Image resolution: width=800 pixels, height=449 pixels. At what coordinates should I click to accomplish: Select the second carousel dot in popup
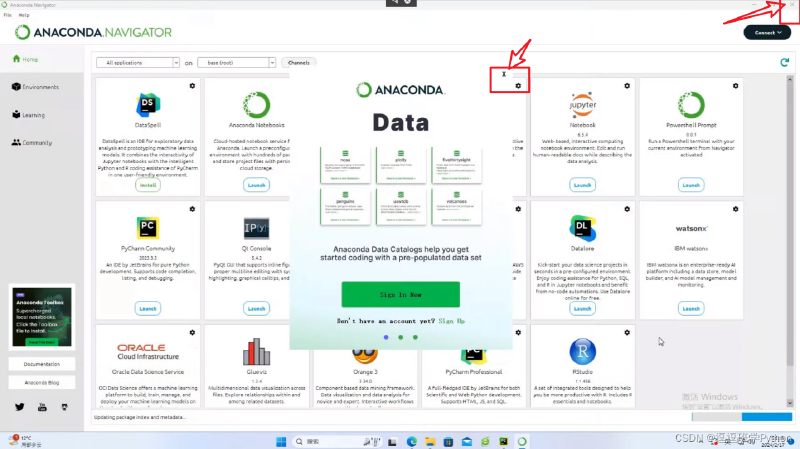point(401,337)
